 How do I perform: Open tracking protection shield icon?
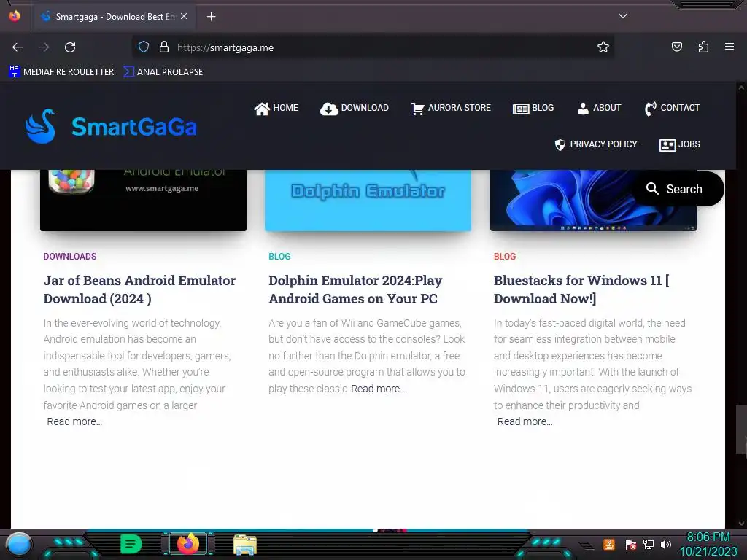click(144, 47)
